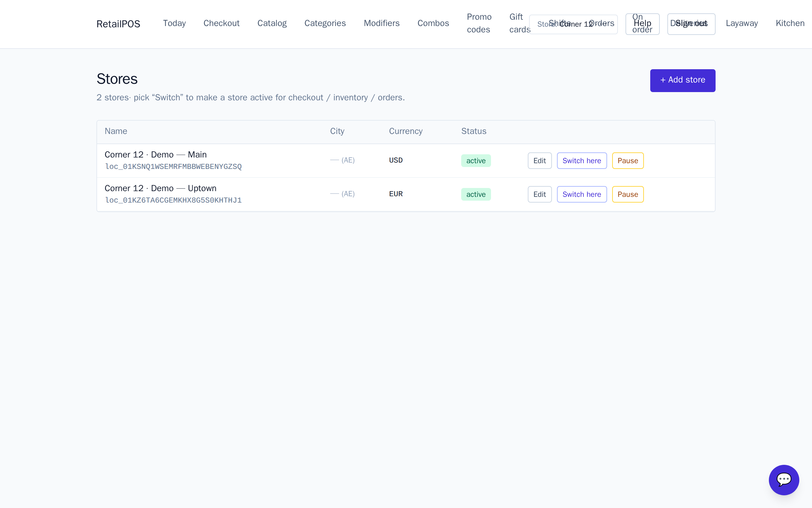Click the Help button

pyautogui.click(x=642, y=24)
